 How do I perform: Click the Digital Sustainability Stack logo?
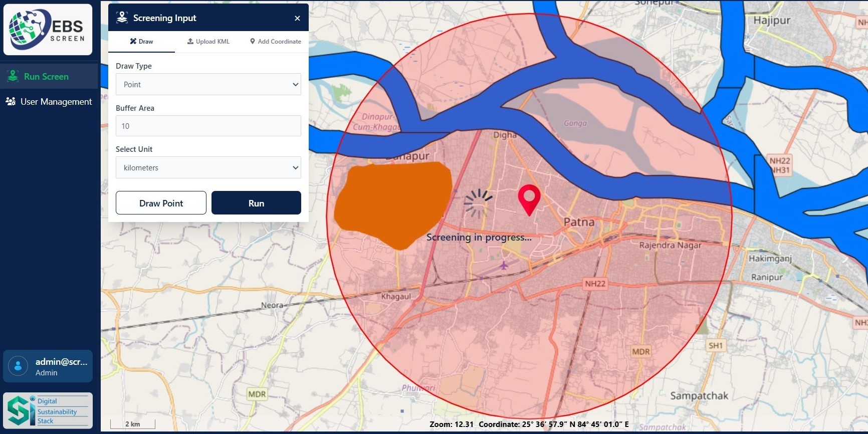coord(48,410)
